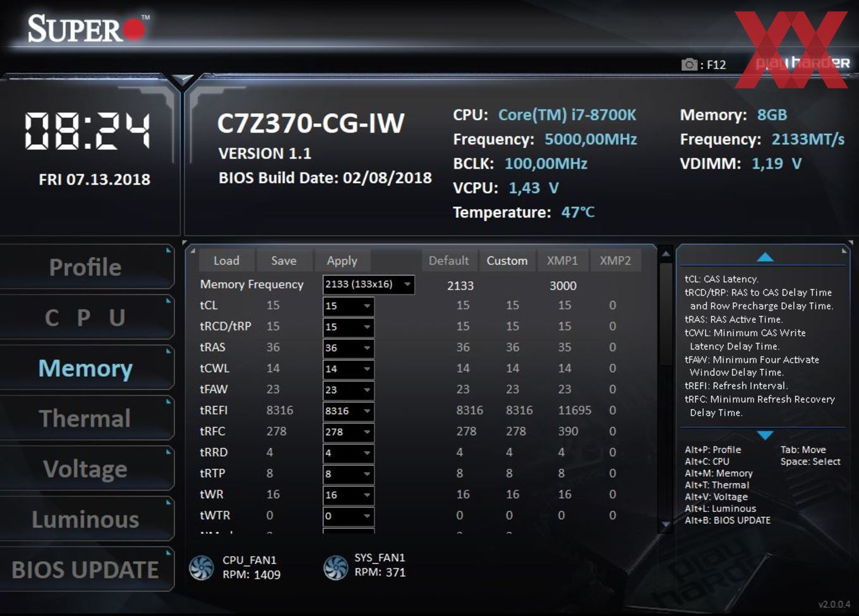Screen dimensions: 859x616
Task: Select the Default profile column
Action: tap(448, 260)
